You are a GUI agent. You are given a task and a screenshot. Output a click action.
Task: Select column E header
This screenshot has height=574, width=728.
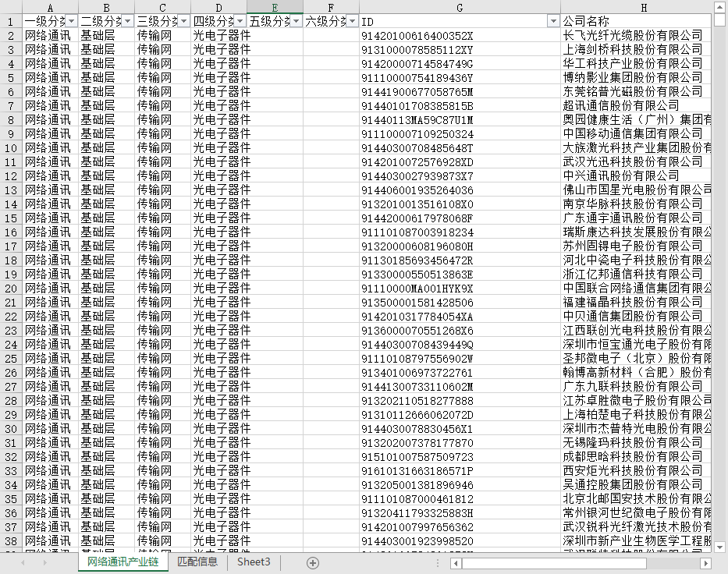[x=275, y=8]
